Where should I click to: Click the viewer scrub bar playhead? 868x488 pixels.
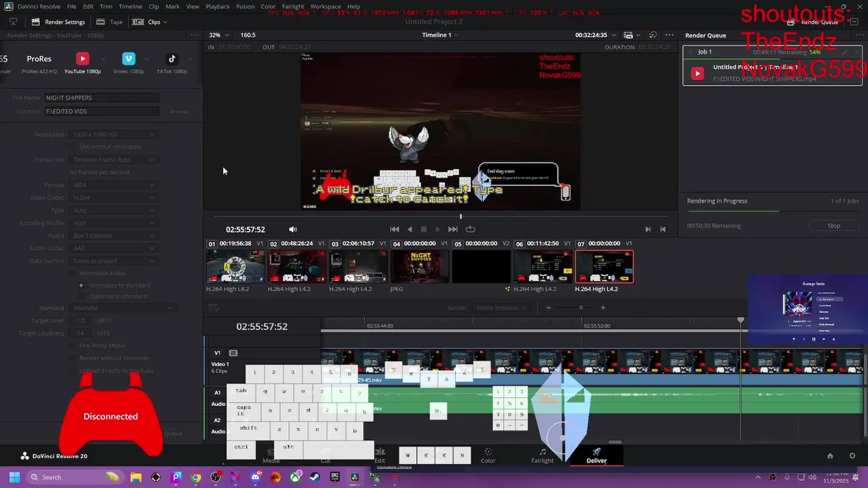pyautogui.click(x=460, y=216)
